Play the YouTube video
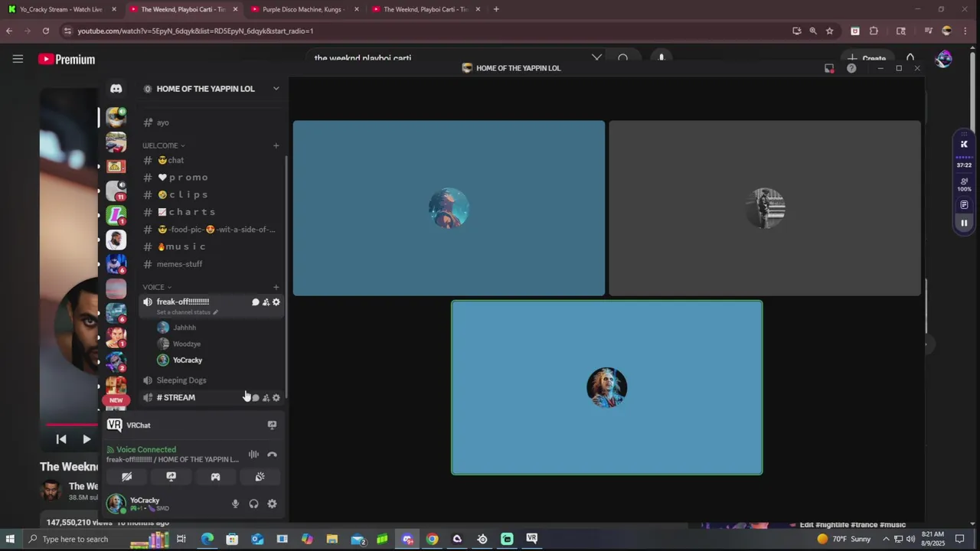Screen dimensions: 980x551 click(87, 439)
